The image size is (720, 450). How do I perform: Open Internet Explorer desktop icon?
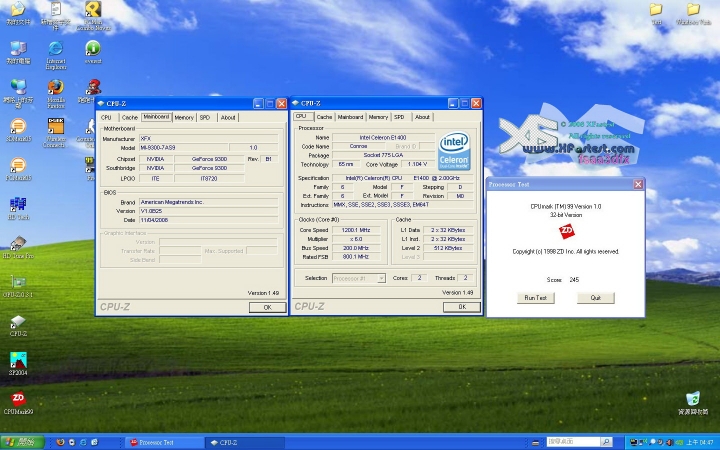[x=56, y=54]
